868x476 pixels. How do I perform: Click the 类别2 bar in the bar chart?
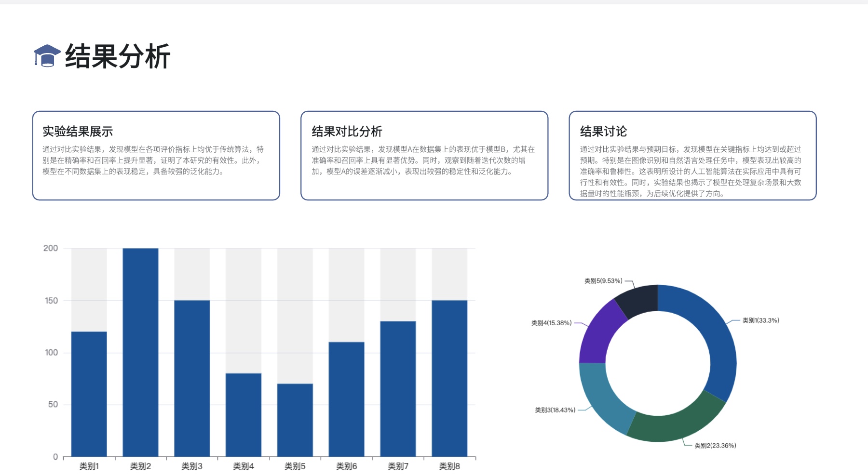tap(140, 353)
